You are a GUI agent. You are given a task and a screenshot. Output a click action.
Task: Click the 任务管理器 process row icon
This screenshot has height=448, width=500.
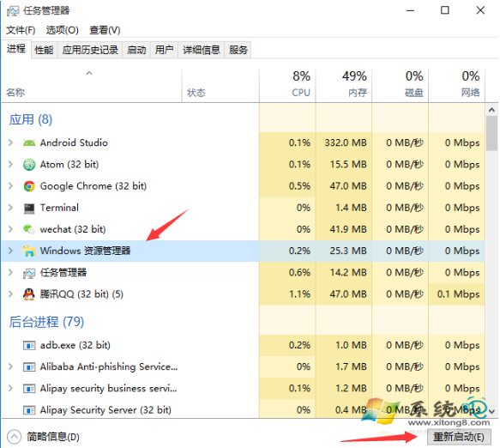pos(29,273)
